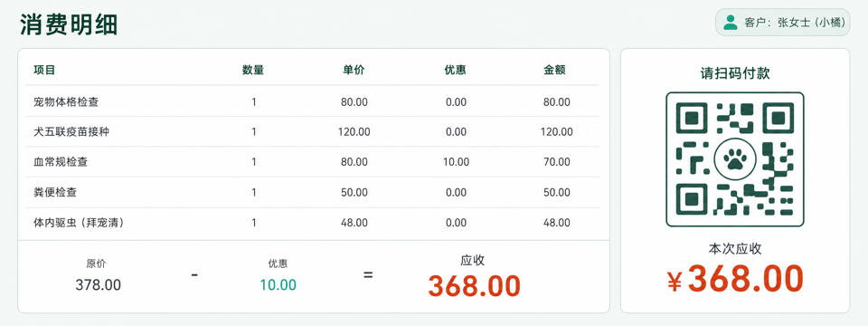Viewport: 868px width, 326px height.
Task: Click the 优惠 column header in the table
Action: [455, 70]
